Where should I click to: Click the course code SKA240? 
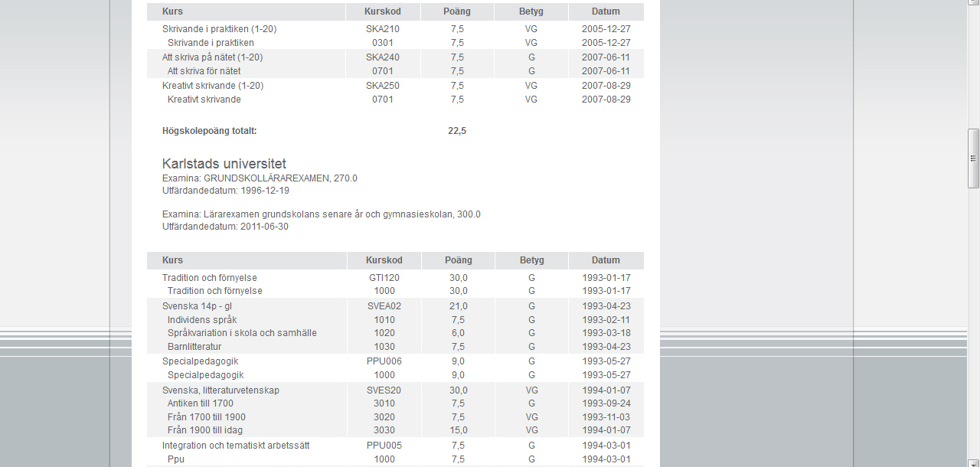tap(382, 57)
